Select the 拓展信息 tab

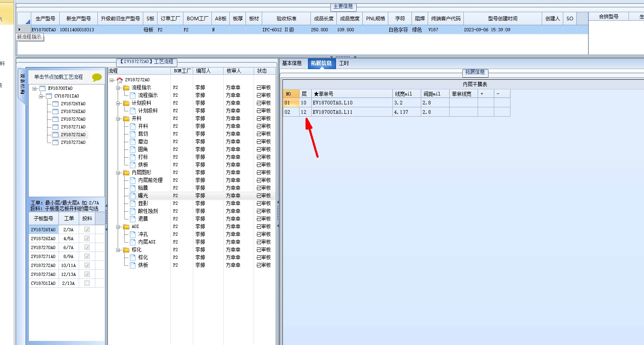click(321, 63)
